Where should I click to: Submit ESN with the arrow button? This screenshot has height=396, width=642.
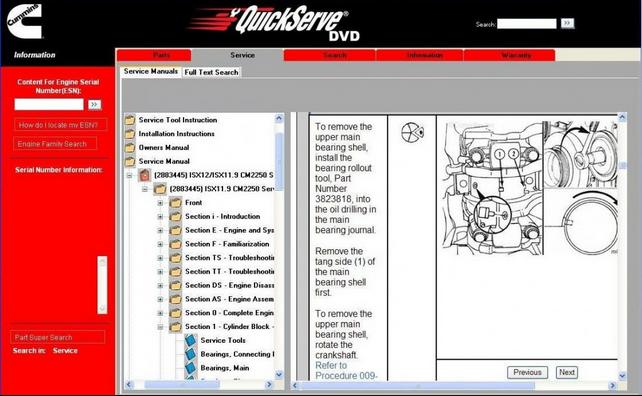pyautogui.click(x=95, y=104)
